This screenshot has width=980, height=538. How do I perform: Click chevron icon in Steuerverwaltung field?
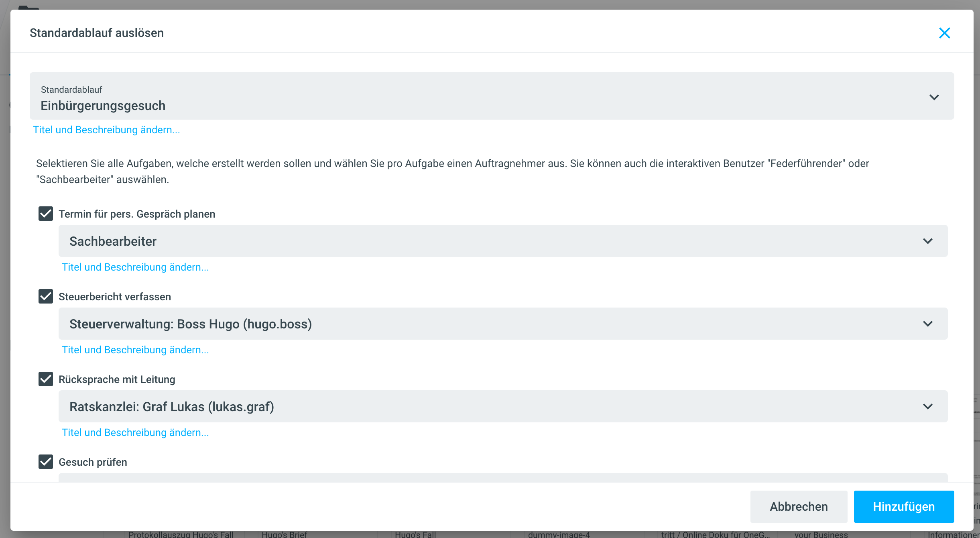click(x=927, y=324)
